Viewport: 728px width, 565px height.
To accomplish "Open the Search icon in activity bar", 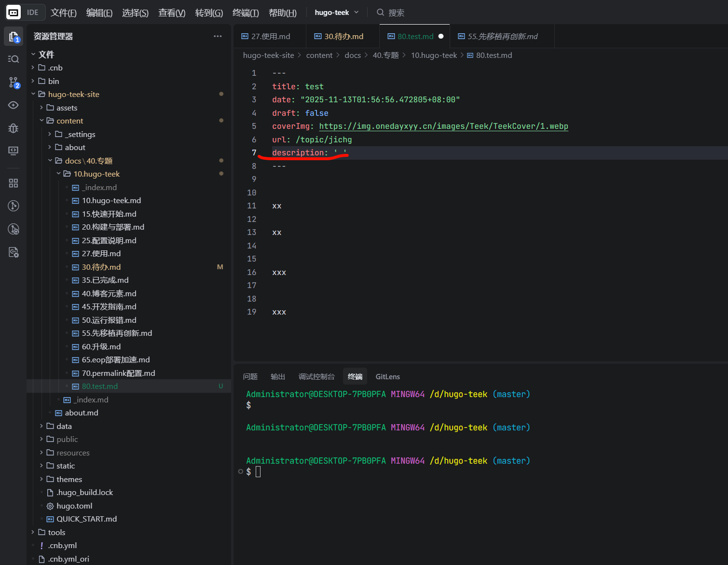I will 14,59.
